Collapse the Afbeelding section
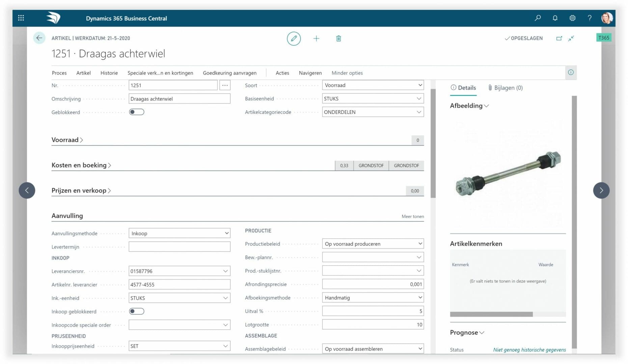The width and height of the screenshot is (628, 364). (x=469, y=105)
